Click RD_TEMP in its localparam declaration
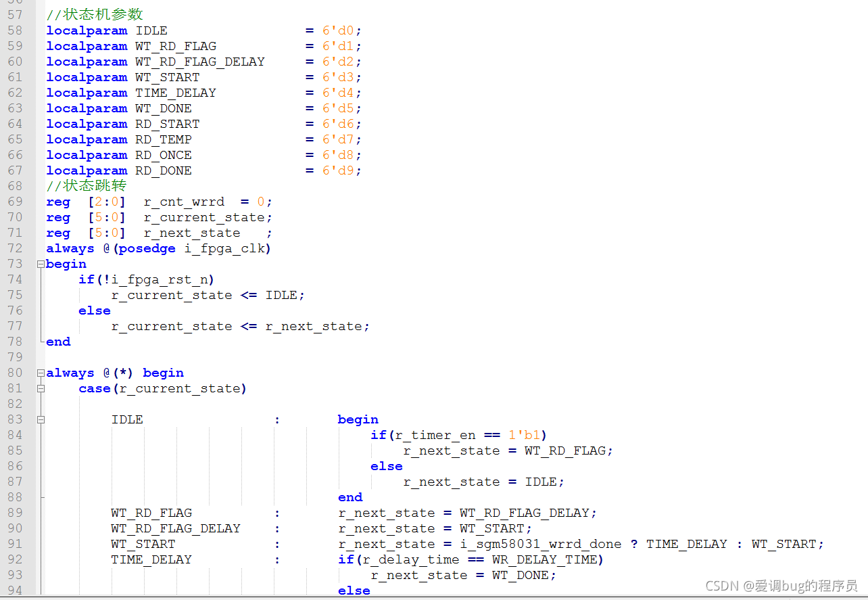The width and height of the screenshot is (868, 600). (x=164, y=139)
